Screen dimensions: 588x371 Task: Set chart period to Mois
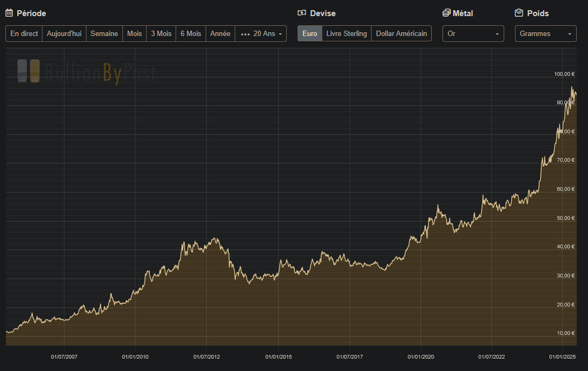pos(134,33)
